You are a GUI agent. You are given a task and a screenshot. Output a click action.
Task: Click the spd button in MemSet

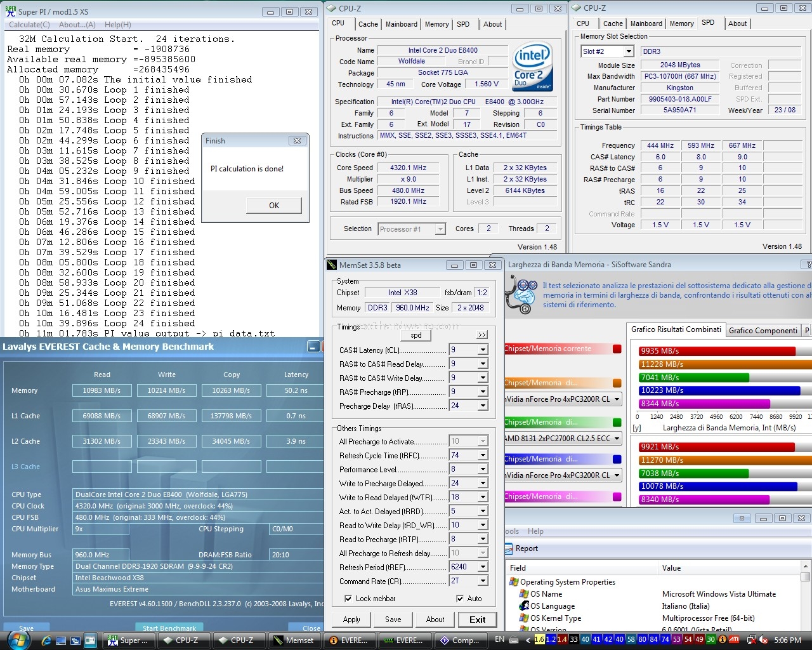coord(416,335)
